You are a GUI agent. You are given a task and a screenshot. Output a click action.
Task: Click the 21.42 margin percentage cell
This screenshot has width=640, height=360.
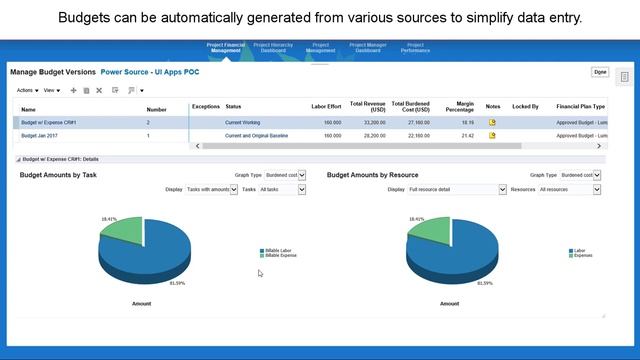click(468, 136)
